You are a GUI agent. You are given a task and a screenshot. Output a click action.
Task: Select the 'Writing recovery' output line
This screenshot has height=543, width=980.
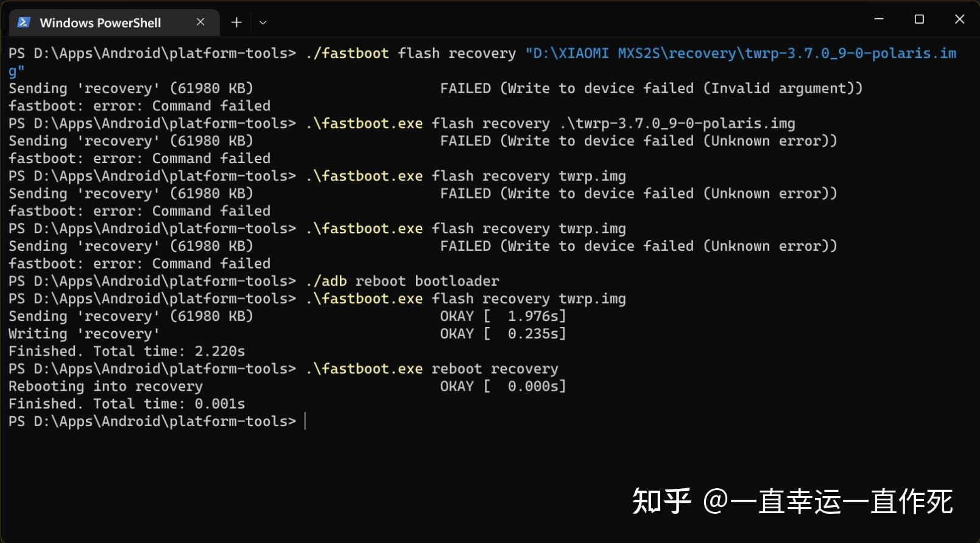pyautogui.click(x=83, y=333)
